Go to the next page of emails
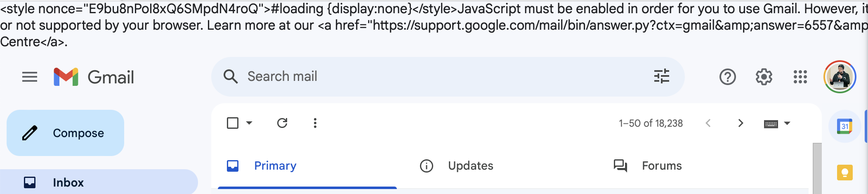The image size is (868, 194). tap(741, 123)
